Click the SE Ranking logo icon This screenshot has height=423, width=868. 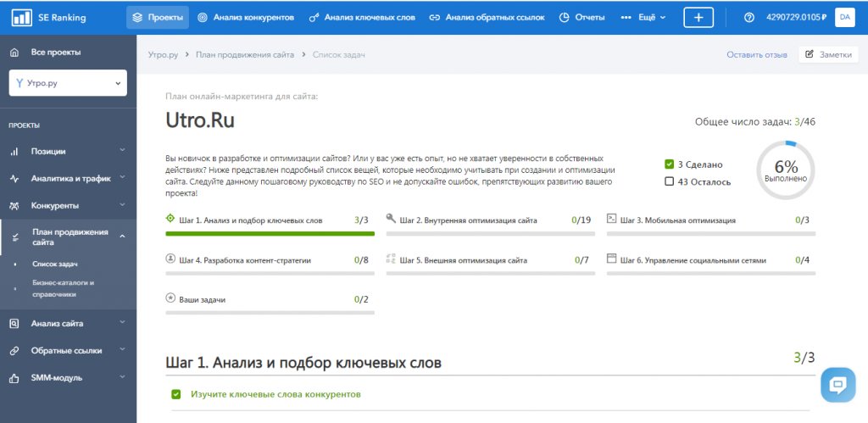click(20, 18)
